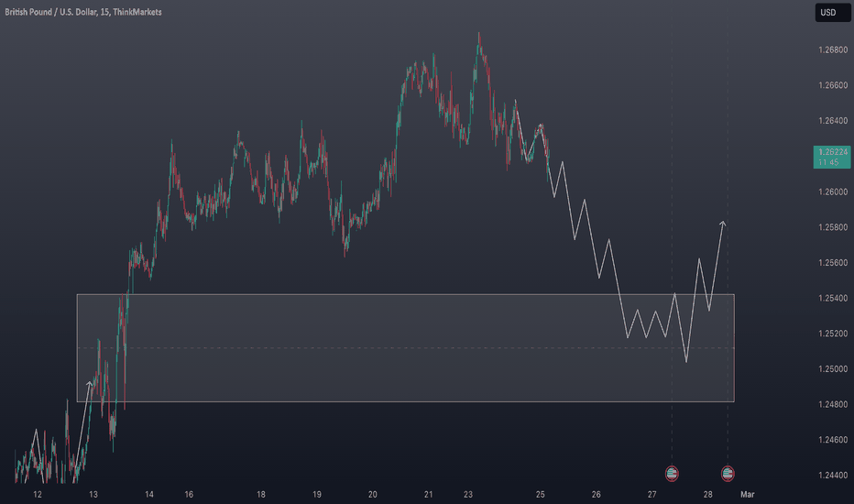
Task: Click the 1.24800 price axis label
Action: (x=833, y=404)
